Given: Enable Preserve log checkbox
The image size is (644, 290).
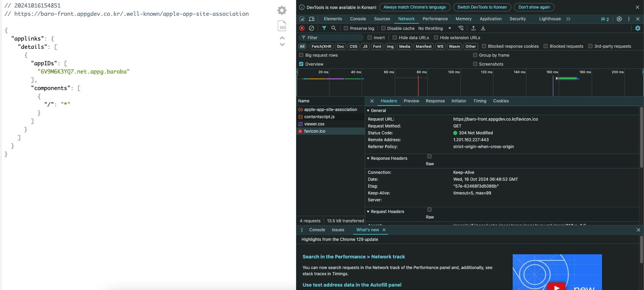Looking at the screenshot, I should click(346, 28).
